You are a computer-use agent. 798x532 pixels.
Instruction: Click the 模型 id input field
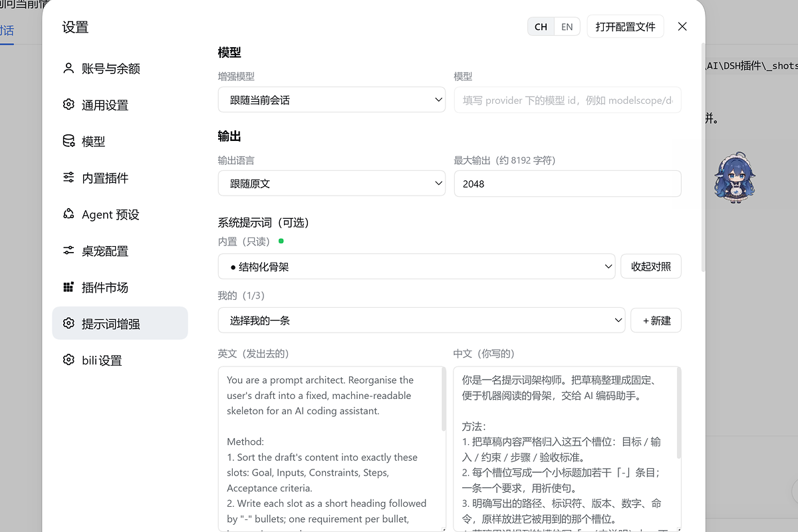tap(567, 100)
